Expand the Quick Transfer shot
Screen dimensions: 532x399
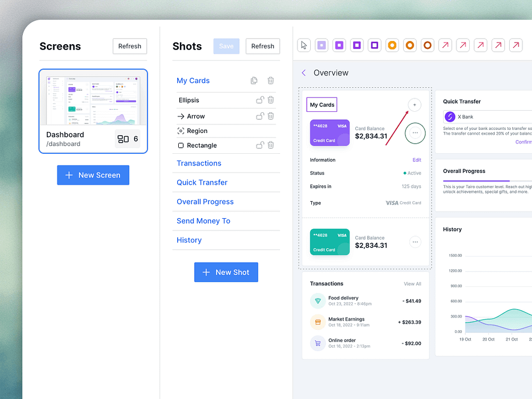202,182
